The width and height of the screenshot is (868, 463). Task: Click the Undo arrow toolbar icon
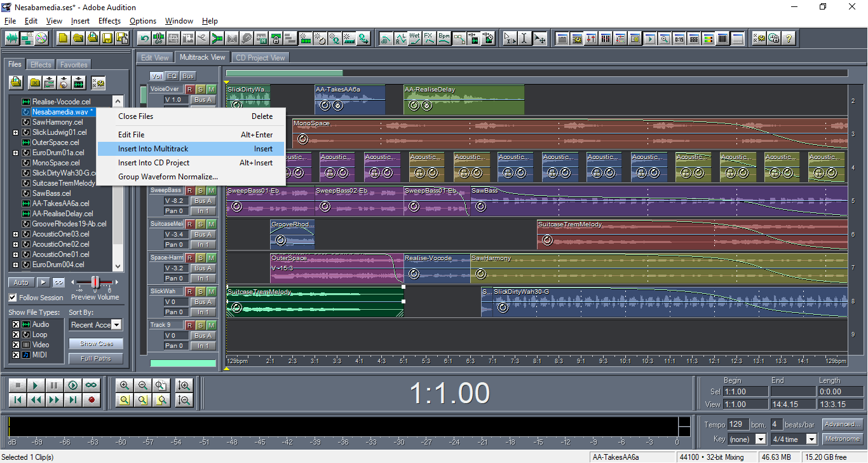[x=144, y=38]
